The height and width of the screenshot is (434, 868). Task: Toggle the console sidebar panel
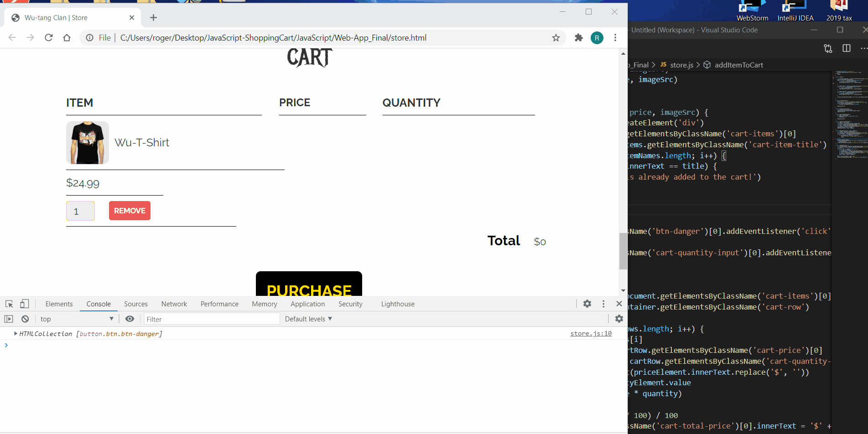click(9, 319)
